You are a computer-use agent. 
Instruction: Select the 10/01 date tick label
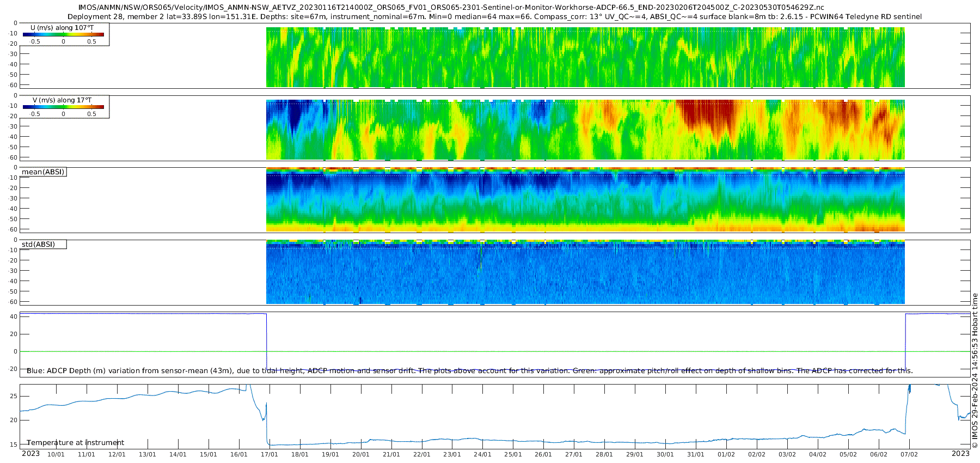pyautogui.click(x=56, y=455)
